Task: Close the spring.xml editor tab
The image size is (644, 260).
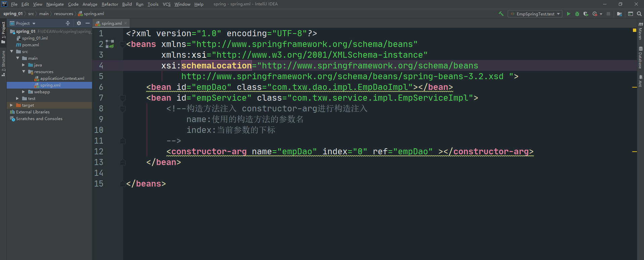Action: click(x=126, y=23)
